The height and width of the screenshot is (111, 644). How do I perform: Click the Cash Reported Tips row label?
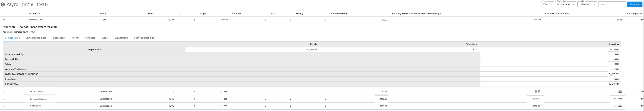coord(15,54)
